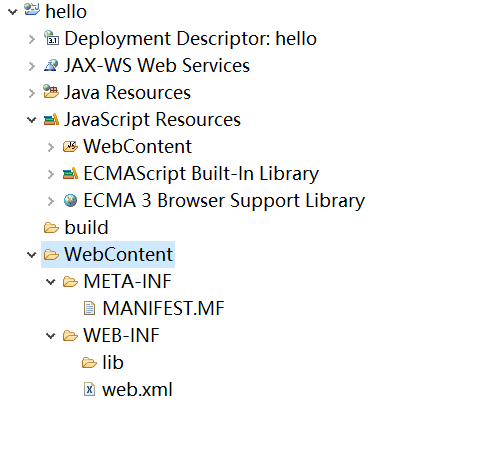Click the hello project icon

pyautogui.click(x=32, y=9)
